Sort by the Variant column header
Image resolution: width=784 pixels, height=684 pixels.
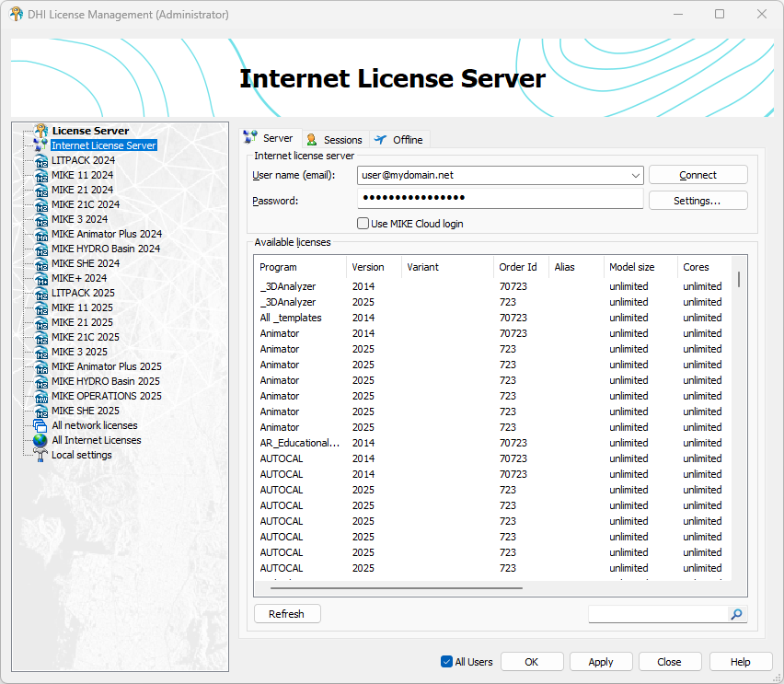447,267
